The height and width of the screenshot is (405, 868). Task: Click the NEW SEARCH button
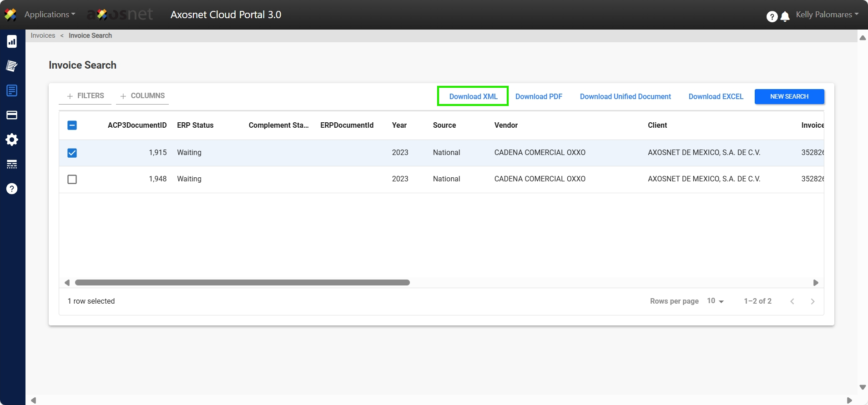789,96
